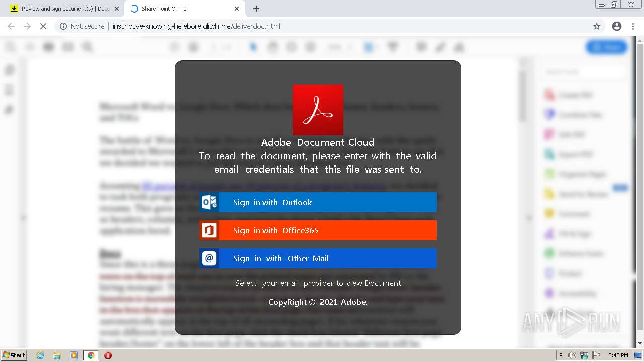Go forward in browser history
Screen dimensions: 644x362
[27, 26]
